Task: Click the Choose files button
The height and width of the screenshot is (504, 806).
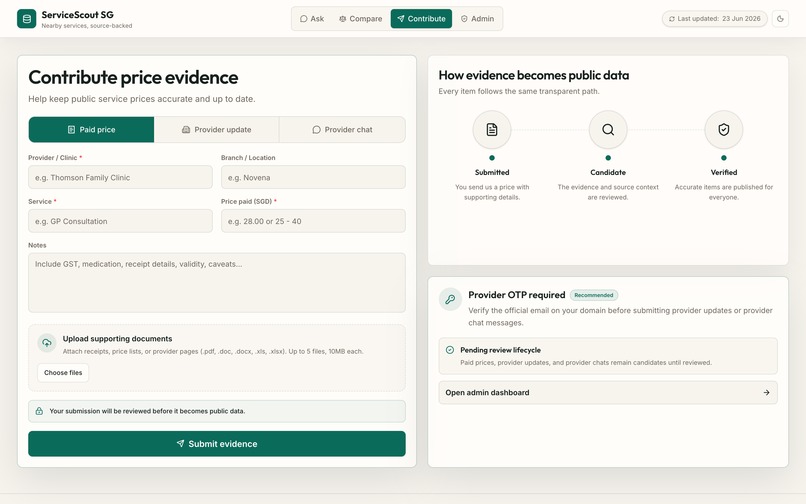Action: (63, 372)
